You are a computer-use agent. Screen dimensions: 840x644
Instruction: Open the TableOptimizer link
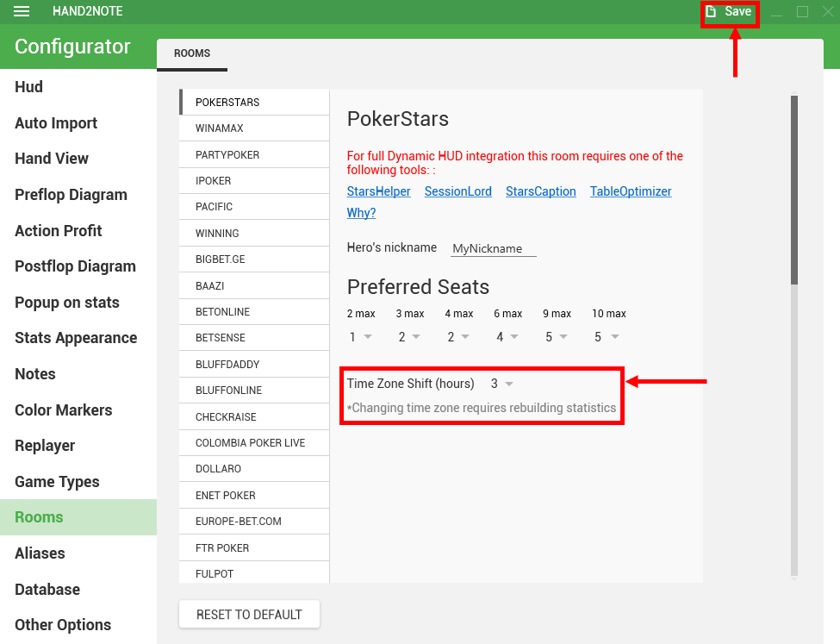631,191
